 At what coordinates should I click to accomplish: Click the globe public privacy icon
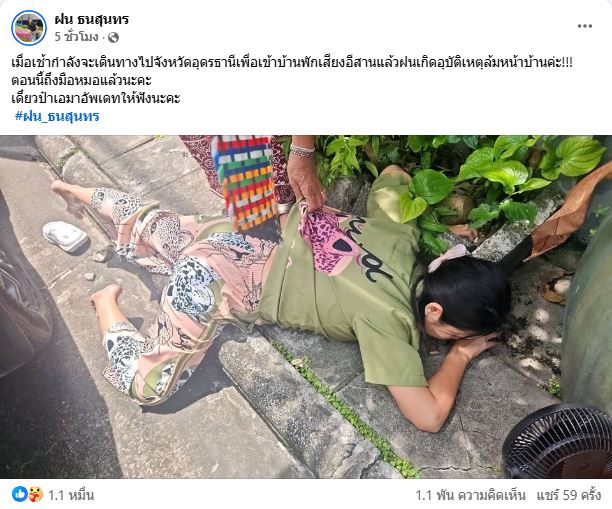pyautogui.click(x=113, y=37)
